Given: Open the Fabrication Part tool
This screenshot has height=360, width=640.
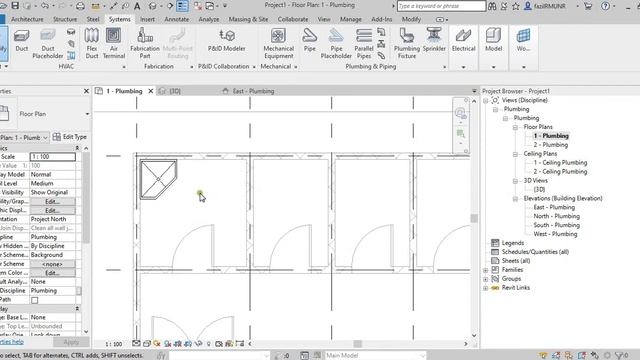Looking at the screenshot, I should pyautogui.click(x=145, y=44).
